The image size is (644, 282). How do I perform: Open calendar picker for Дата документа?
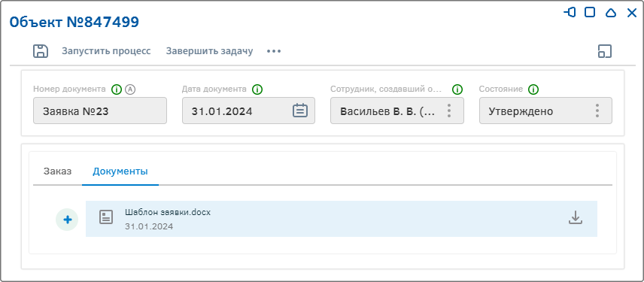[300, 111]
